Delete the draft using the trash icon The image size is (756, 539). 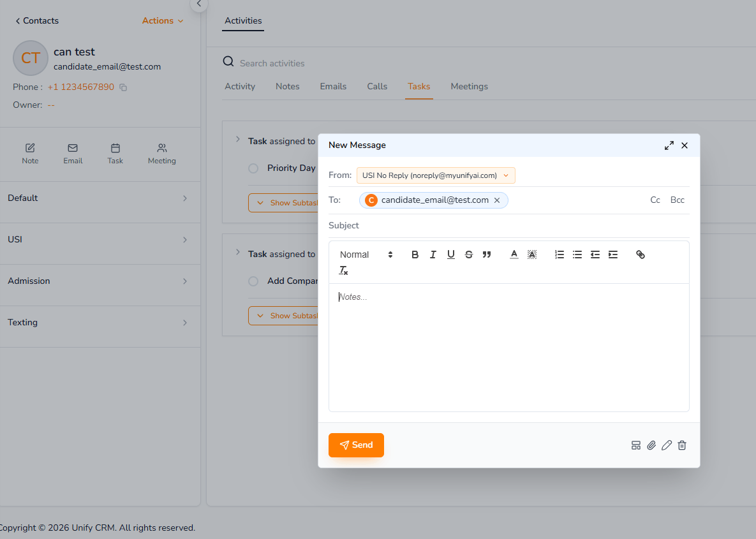point(682,445)
